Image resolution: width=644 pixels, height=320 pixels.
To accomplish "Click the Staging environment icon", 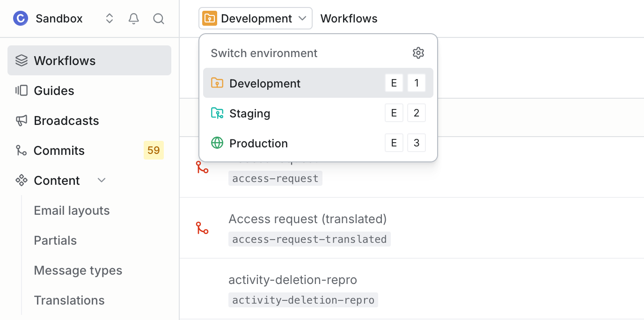I will click(x=217, y=113).
